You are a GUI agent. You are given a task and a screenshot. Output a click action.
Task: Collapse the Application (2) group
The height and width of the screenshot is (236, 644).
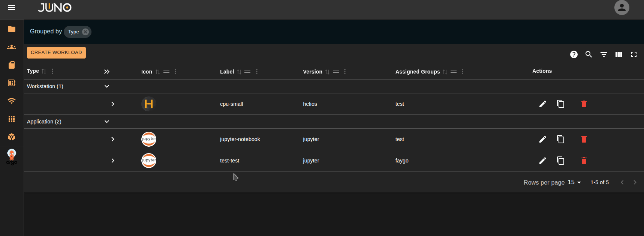coord(107,122)
